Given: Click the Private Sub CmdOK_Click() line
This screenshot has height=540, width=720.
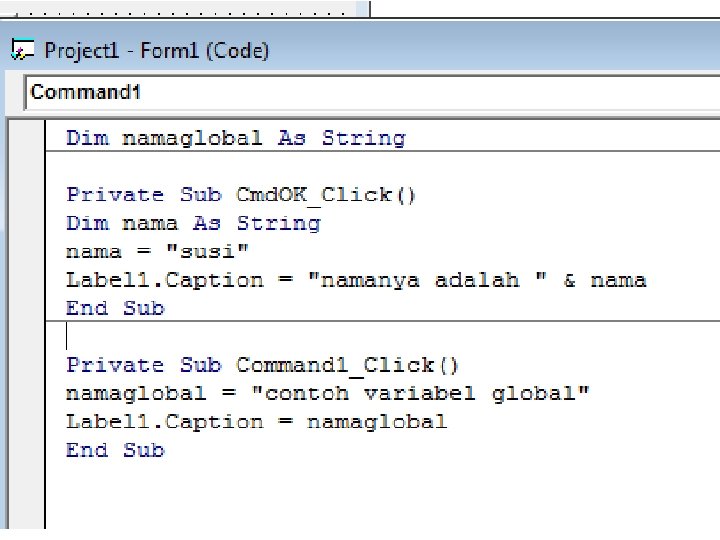Looking at the screenshot, I should click(240, 194).
